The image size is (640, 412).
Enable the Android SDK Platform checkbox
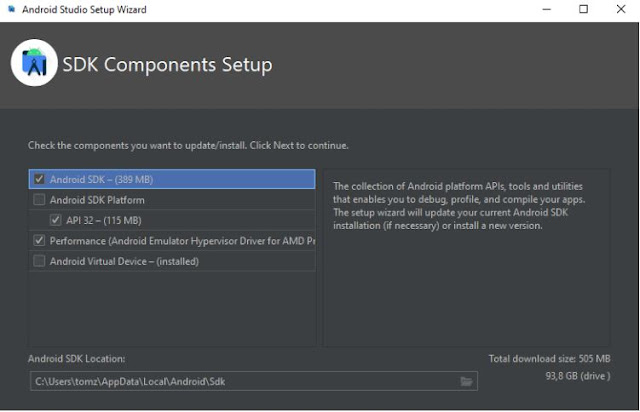tap(39, 200)
